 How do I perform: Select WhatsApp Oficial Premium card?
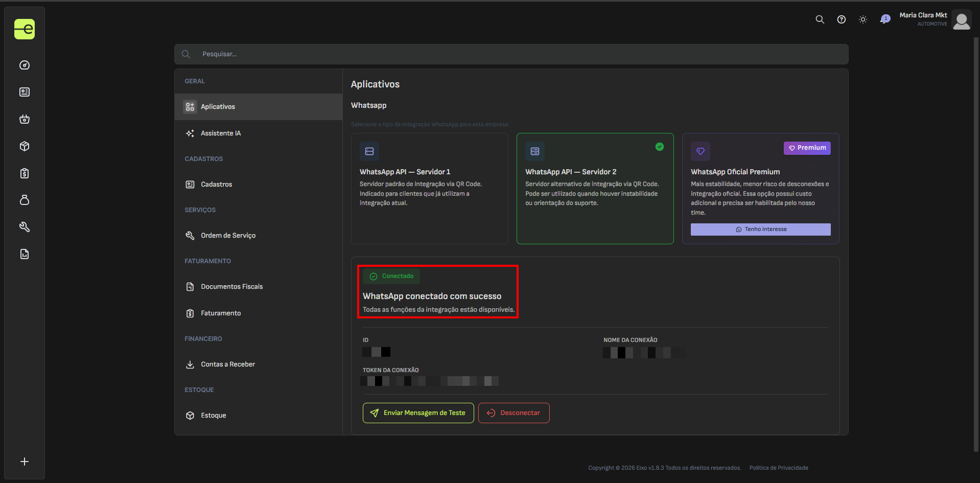point(761,189)
